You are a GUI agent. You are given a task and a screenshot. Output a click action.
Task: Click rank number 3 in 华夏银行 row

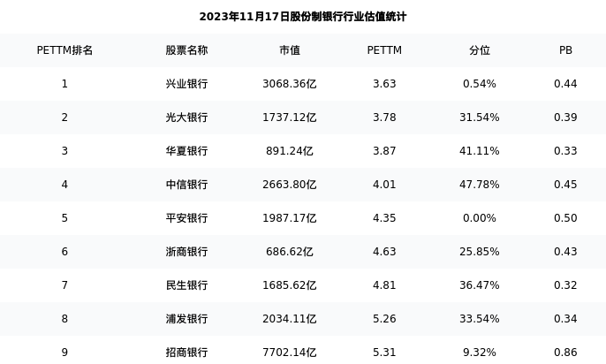pyautogui.click(x=64, y=151)
